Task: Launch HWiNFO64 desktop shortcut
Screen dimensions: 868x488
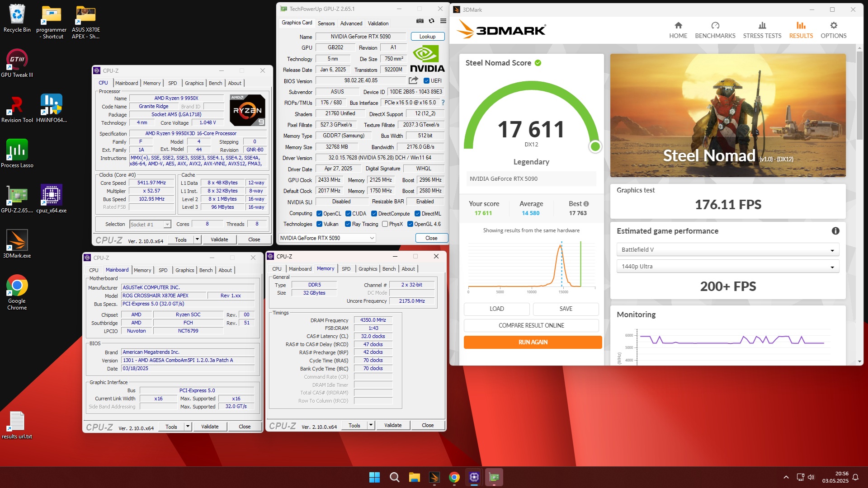Action: [x=52, y=108]
